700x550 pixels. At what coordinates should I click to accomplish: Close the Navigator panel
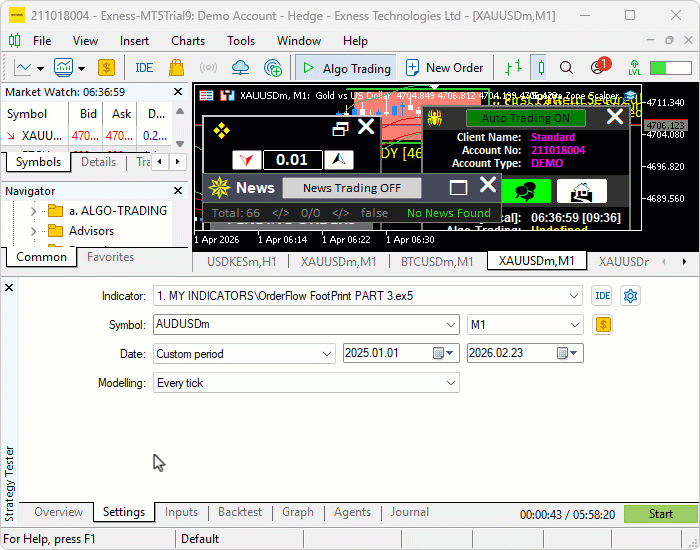point(178,191)
